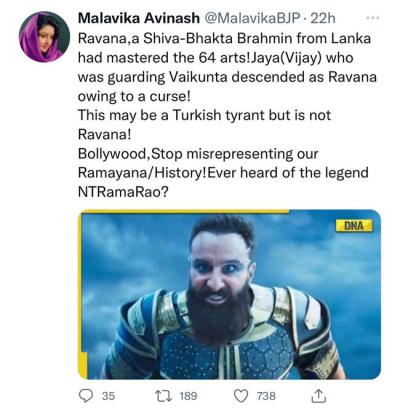Image resolution: width=400 pixels, height=416 pixels.
Task: Click the line 'This may be a Turkish tyrant'
Action: pyautogui.click(x=204, y=115)
